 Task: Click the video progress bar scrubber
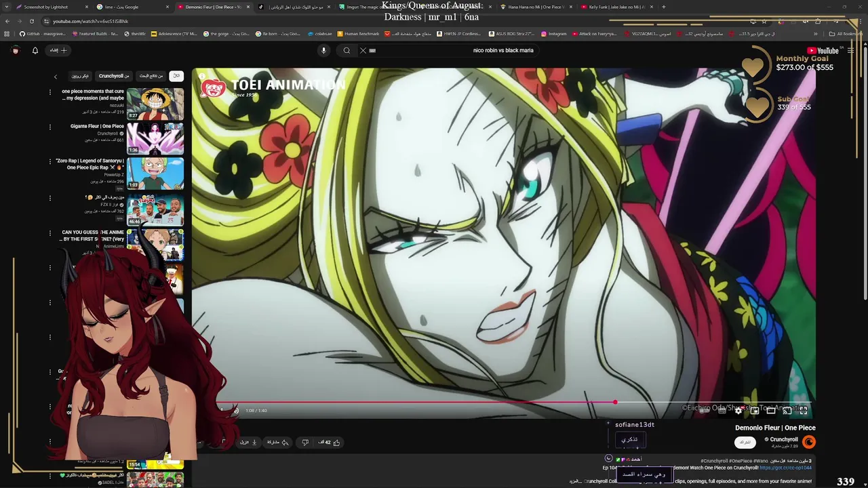pos(615,403)
